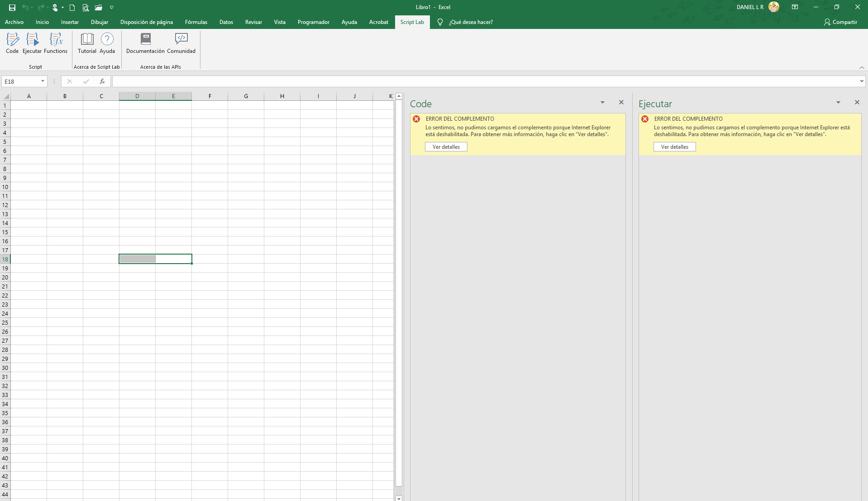
Task: Open Ejecutar pane options menu arrow
Action: (x=838, y=103)
